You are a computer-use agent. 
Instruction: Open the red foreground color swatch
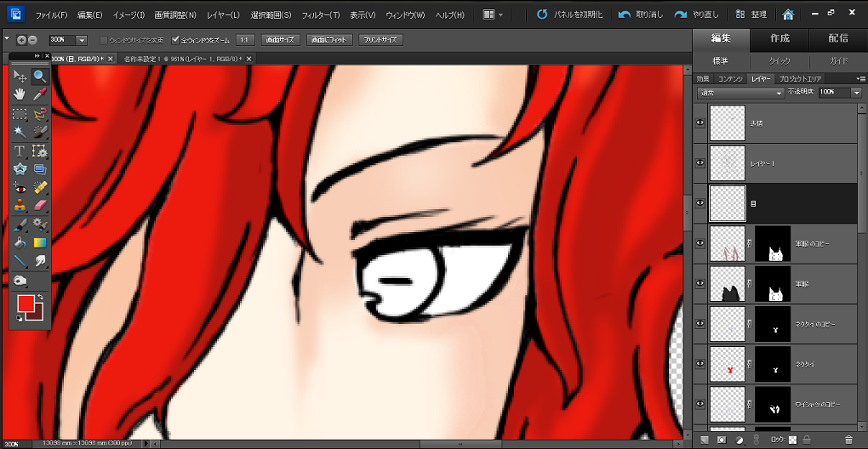pyautogui.click(x=26, y=304)
